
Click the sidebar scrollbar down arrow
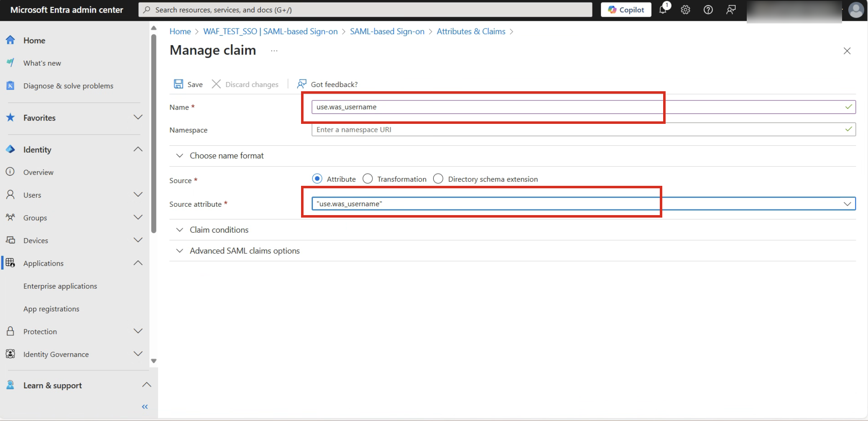(x=154, y=361)
